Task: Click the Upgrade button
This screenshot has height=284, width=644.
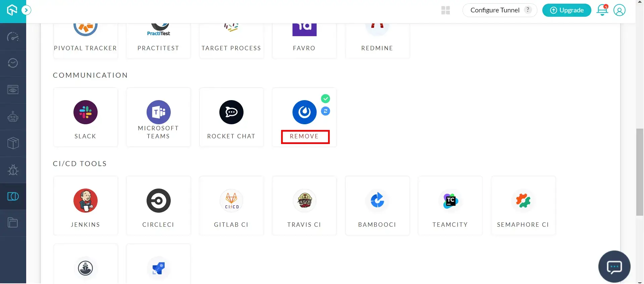Action: tap(567, 10)
